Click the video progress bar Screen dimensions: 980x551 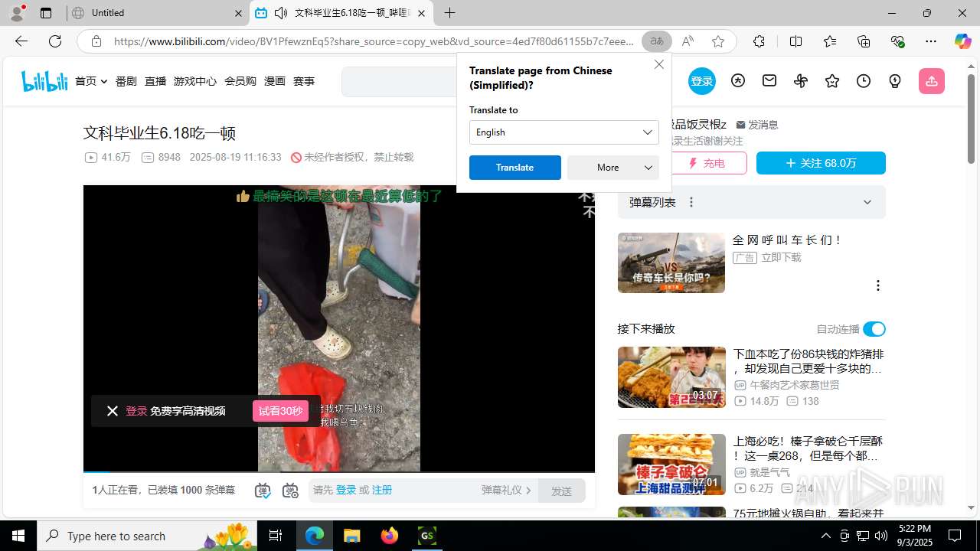point(339,471)
